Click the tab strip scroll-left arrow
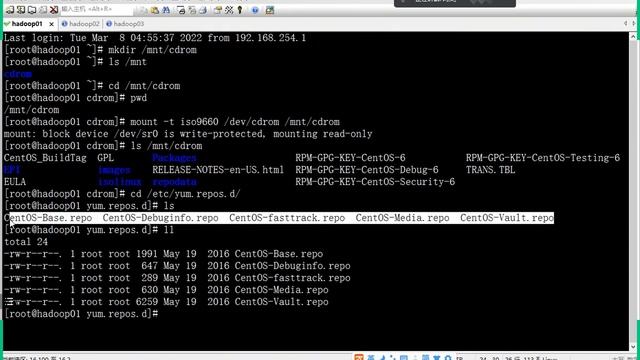640x360 pixels. [625, 24]
